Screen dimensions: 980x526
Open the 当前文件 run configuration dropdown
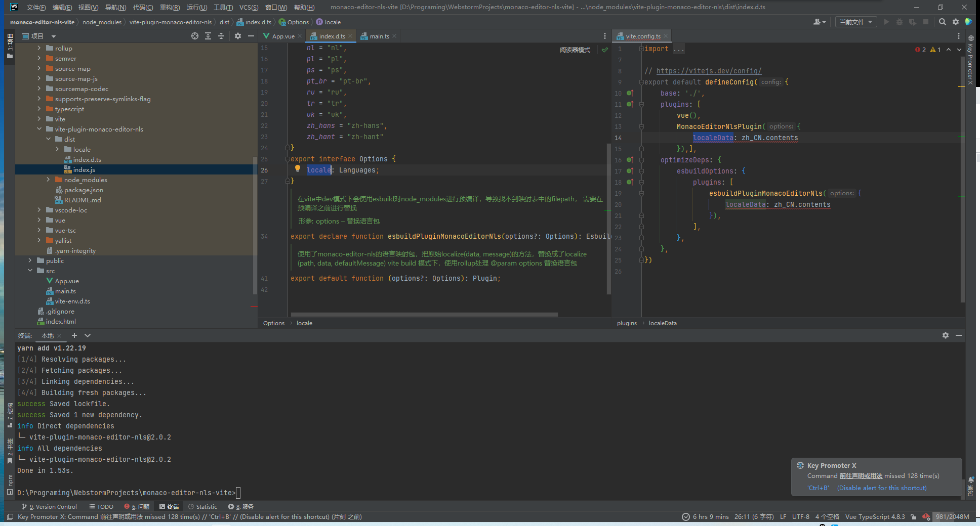point(855,22)
